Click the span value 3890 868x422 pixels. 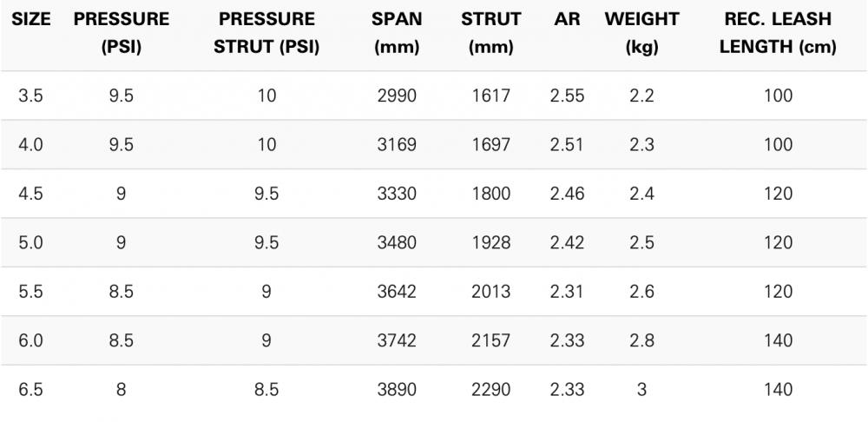tap(397, 390)
